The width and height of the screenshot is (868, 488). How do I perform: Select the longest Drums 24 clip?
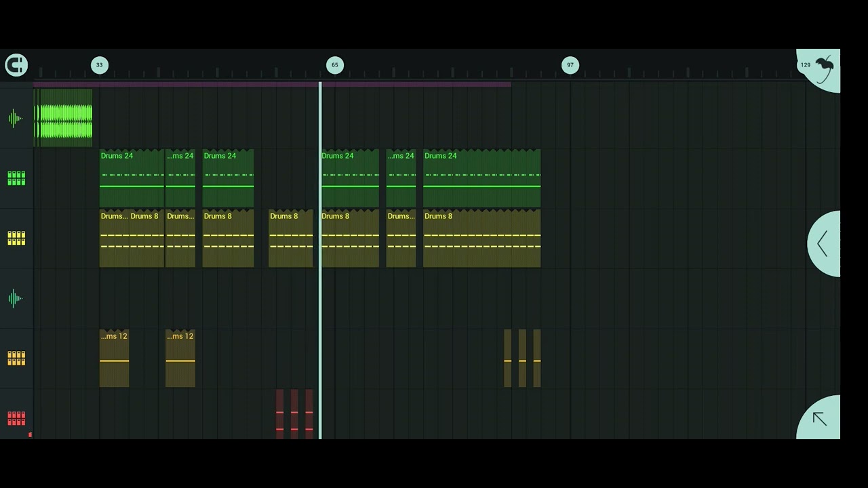tap(482, 178)
